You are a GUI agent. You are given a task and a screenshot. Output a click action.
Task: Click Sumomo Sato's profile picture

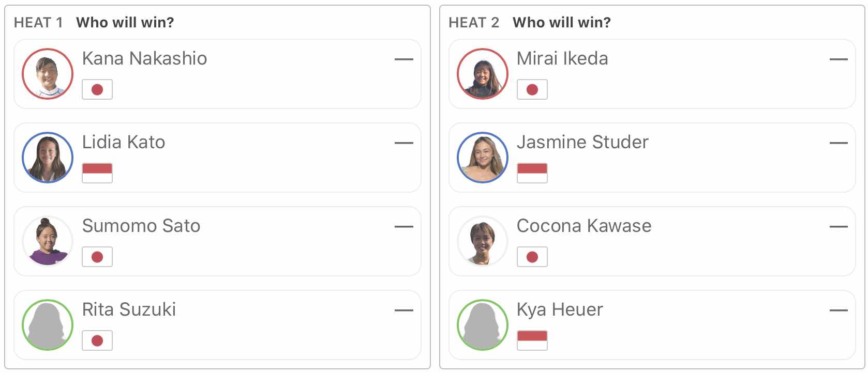(48, 241)
